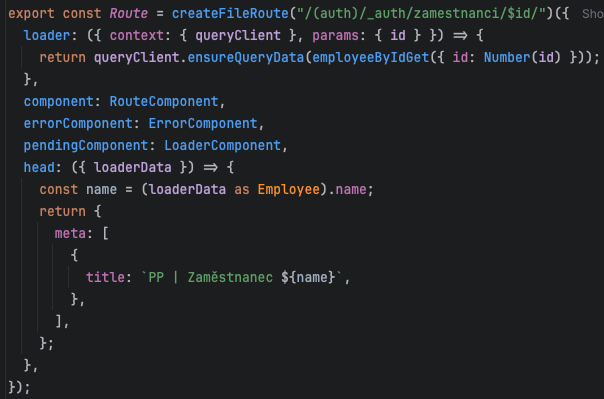Click the component property key
The height and width of the screenshot is (399, 604).
[59, 102]
